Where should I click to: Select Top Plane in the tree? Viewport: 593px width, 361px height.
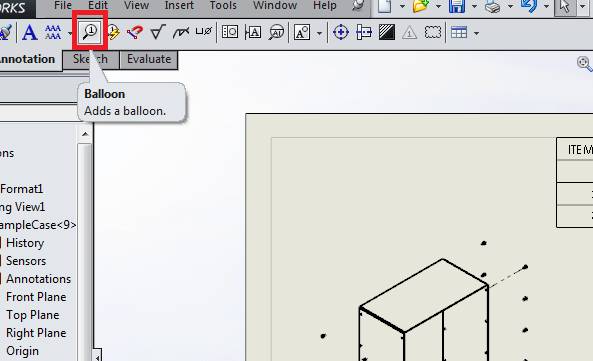pyautogui.click(x=33, y=315)
